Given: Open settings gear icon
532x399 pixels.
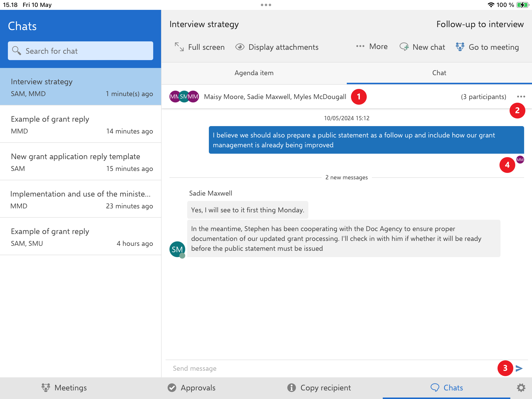Looking at the screenshot, I should (521, 388).
